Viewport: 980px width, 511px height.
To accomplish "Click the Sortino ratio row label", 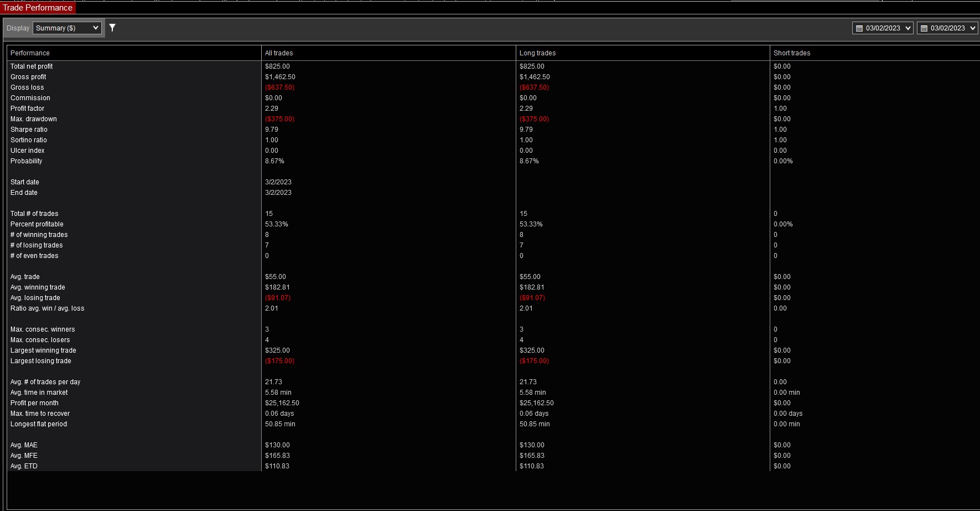I will click(29, 140).
